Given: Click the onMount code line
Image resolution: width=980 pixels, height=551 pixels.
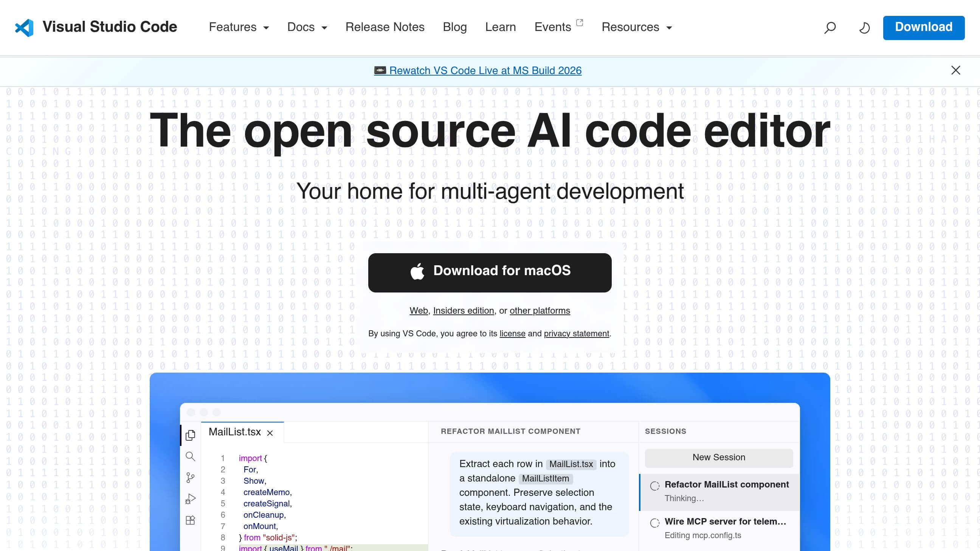Looking at the screenshot, I should point(261,527).
